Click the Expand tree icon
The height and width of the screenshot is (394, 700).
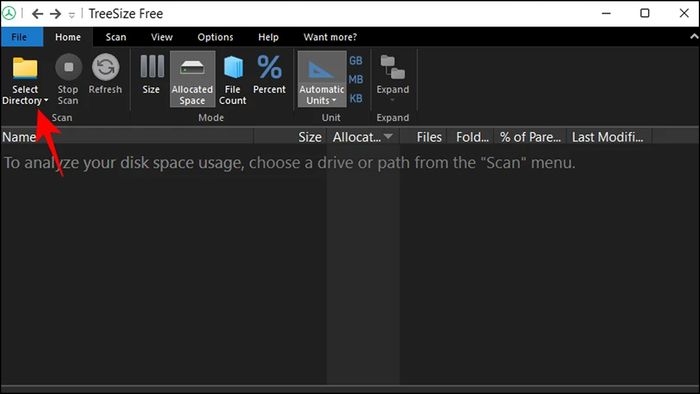[393, 67]
